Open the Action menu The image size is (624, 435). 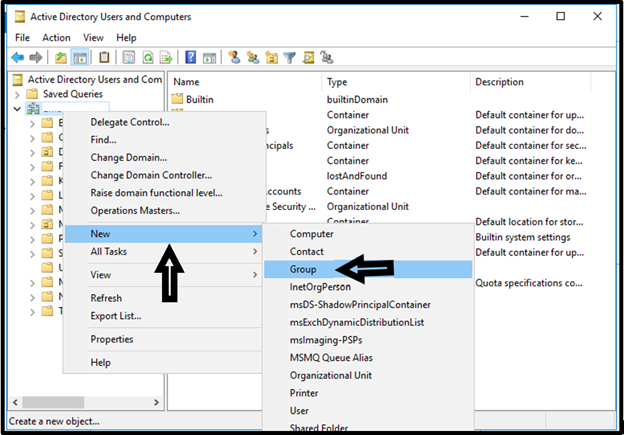coord(56,38)
